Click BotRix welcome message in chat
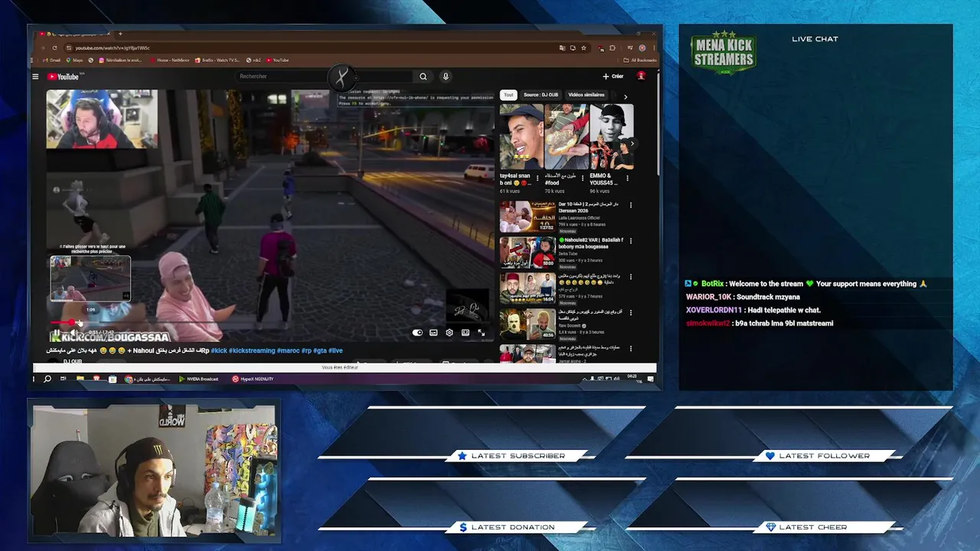Image resolution: width=980 pixels, height=551 pixels. point(806,284)
